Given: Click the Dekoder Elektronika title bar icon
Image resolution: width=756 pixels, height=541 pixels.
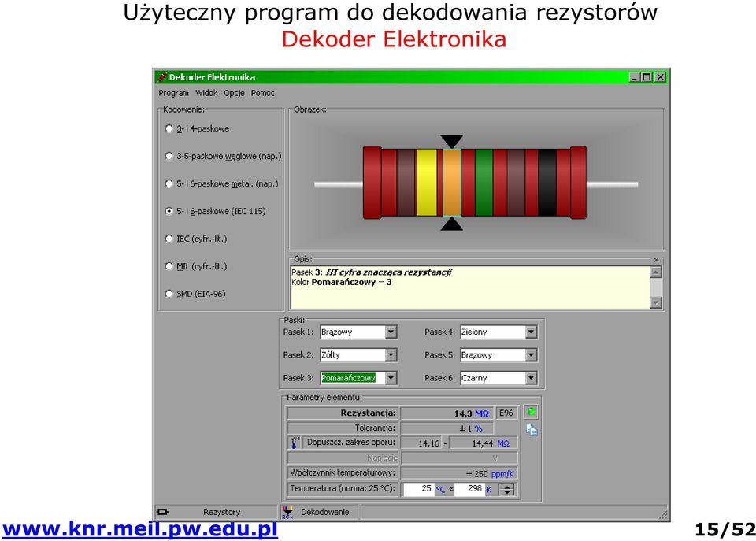Looking at the screenshot, I should pyautogui.click(x=162, y=77).
